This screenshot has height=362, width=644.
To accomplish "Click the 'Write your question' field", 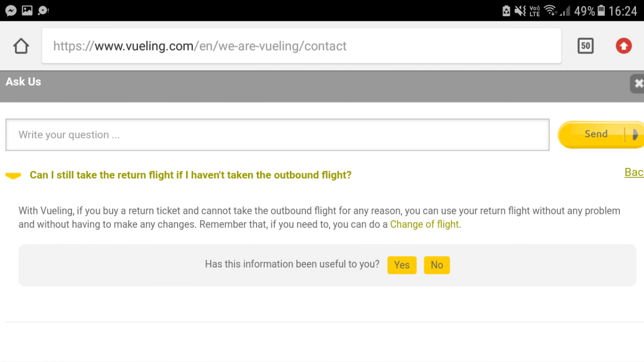I will coord(277,135).
